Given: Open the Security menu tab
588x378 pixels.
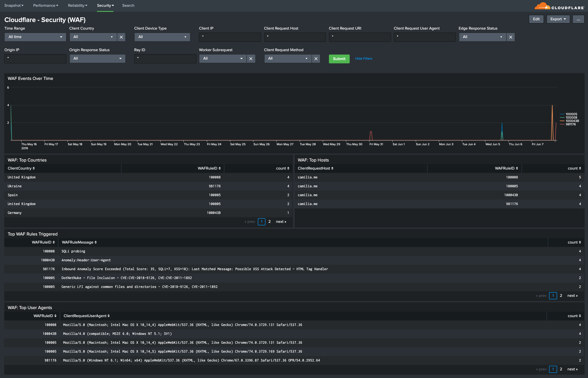Looking at the screenshot, I should point(105,5).
